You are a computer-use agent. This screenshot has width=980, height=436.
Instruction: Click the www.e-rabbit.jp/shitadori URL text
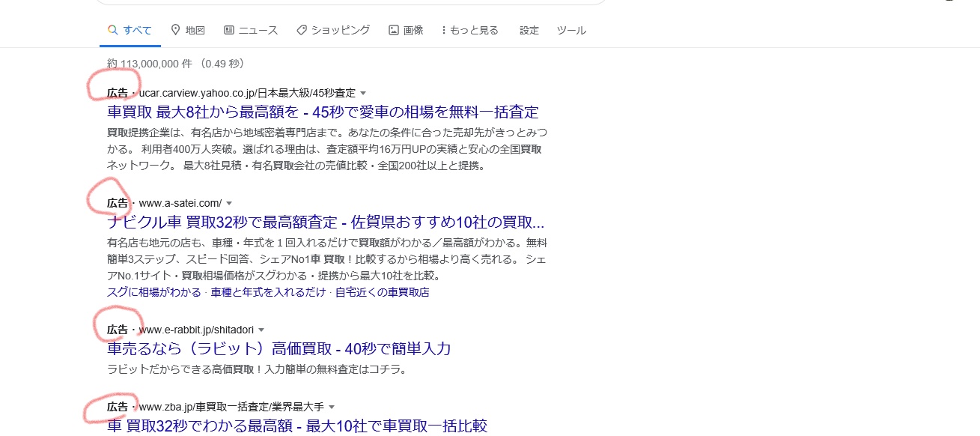pyautogui.click(x=196, y=330)
